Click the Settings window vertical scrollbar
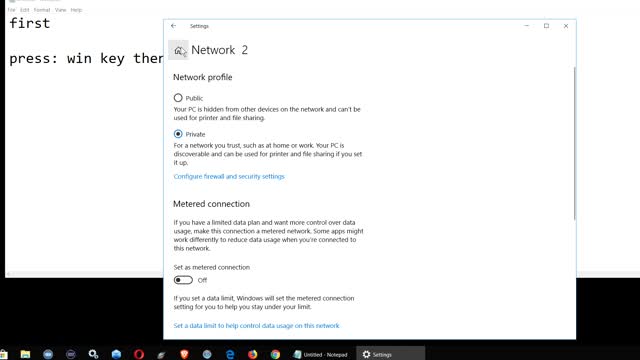 tap(574, 143)
